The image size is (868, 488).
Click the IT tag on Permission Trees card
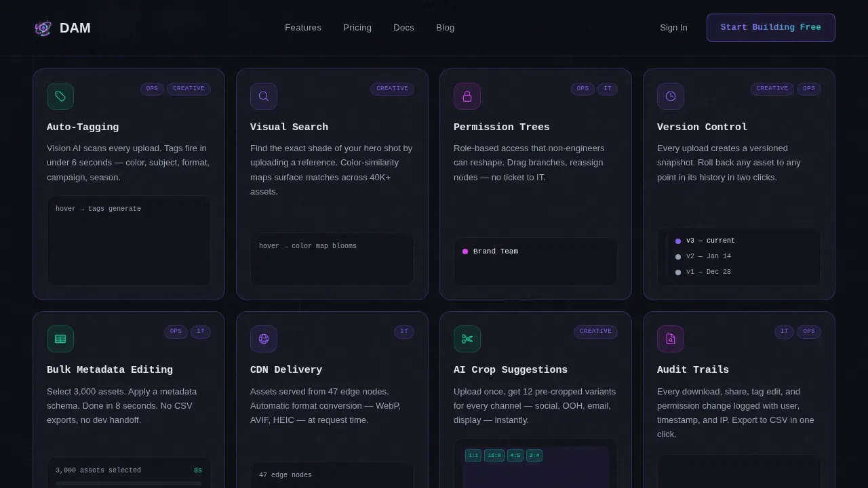tap(608, 89)
